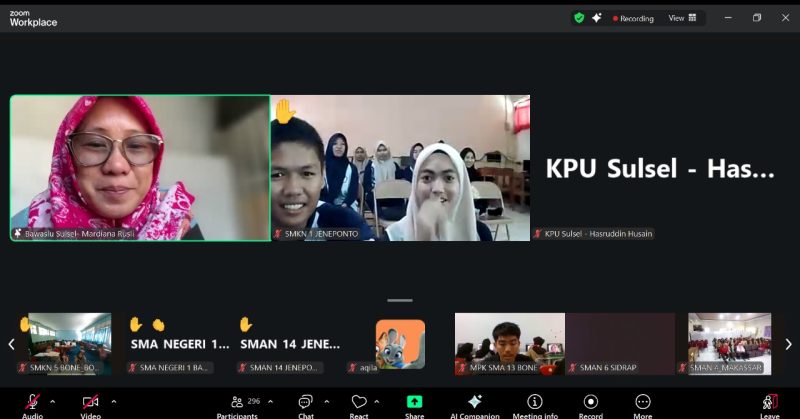Open AI Companion sparkle in bottom toolbar
This screenshot has width=800, height=419.
475,403
